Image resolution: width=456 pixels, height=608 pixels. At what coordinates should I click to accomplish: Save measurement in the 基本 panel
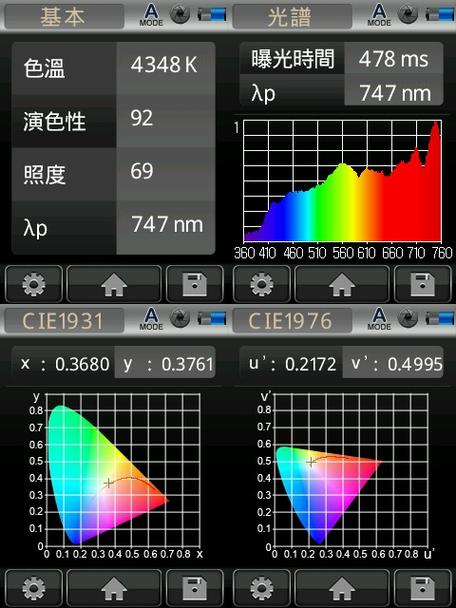click(195, 284)
